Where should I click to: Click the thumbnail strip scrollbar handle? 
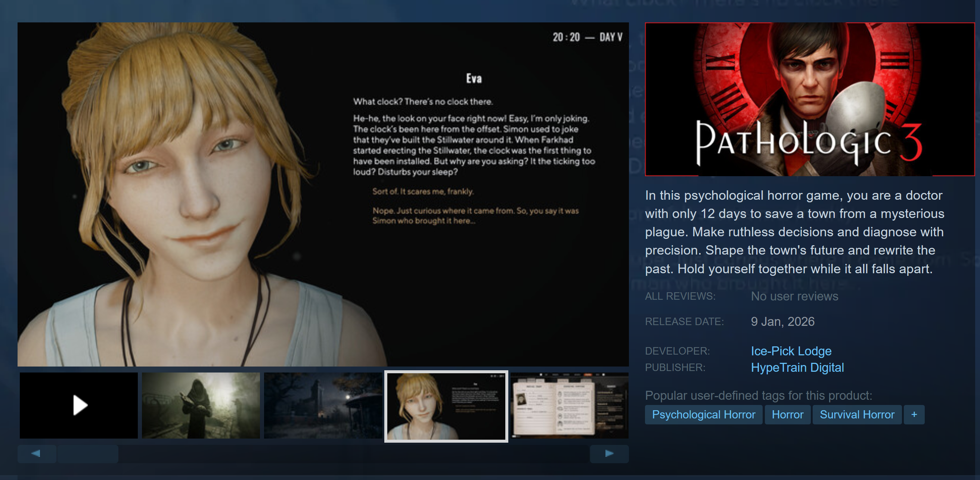click(x=87, y=453)
